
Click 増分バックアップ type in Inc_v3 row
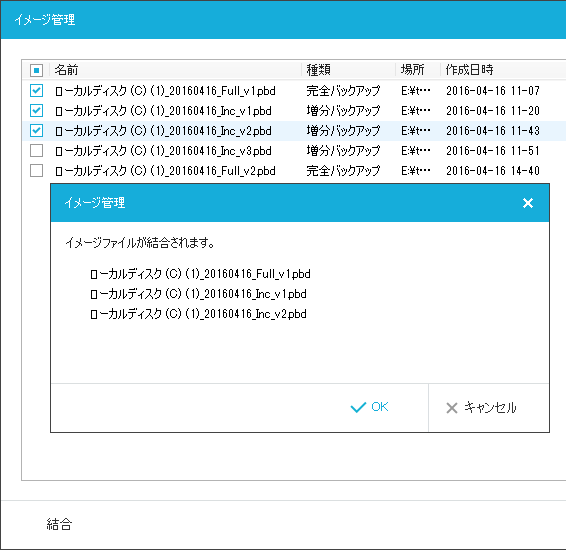tap(343, 150)
